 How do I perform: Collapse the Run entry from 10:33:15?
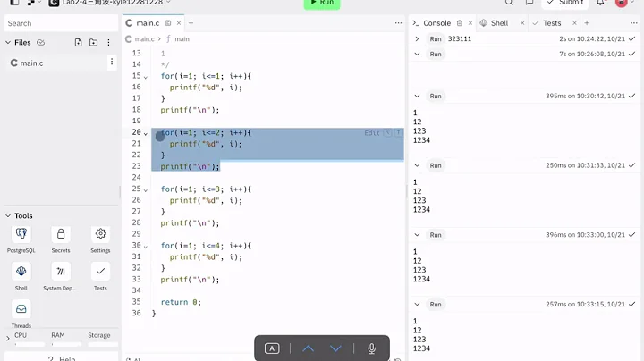[417, 304]
